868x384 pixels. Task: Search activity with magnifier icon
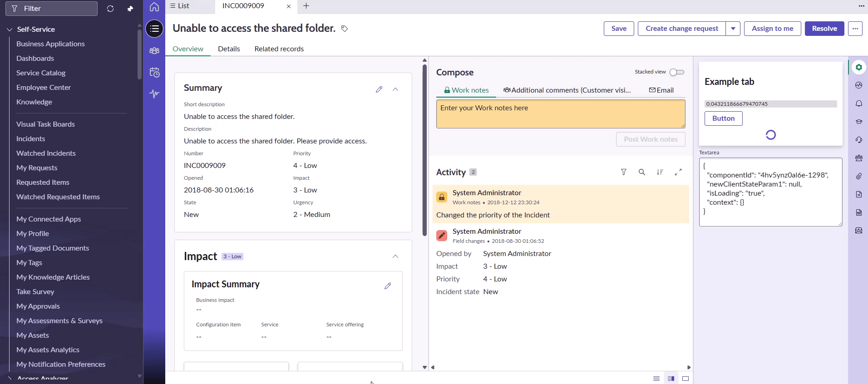(642, 172)
